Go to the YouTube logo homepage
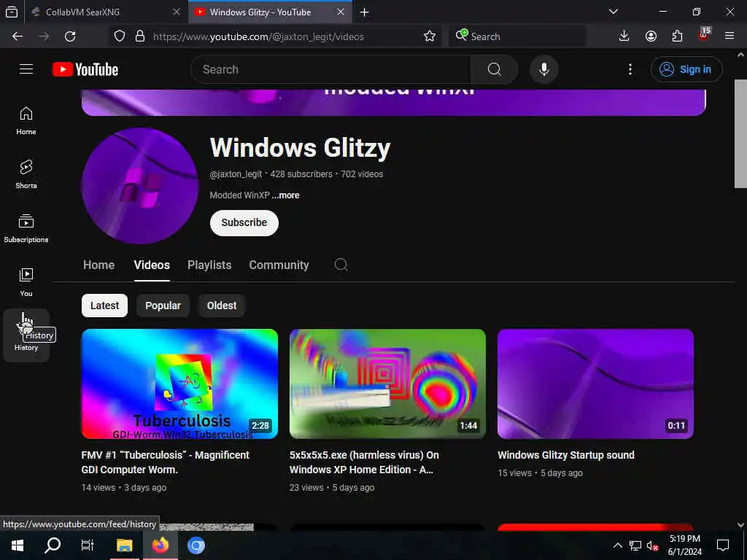This screenshot has width=747, height=560. pyautogui.click(x=85, y=69)
